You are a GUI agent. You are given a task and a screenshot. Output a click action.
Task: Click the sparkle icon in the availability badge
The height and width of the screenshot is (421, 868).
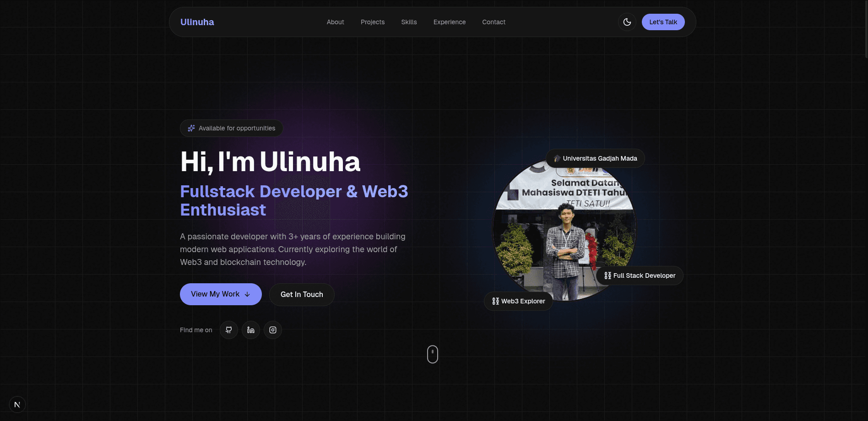click(x=191, y=128)
